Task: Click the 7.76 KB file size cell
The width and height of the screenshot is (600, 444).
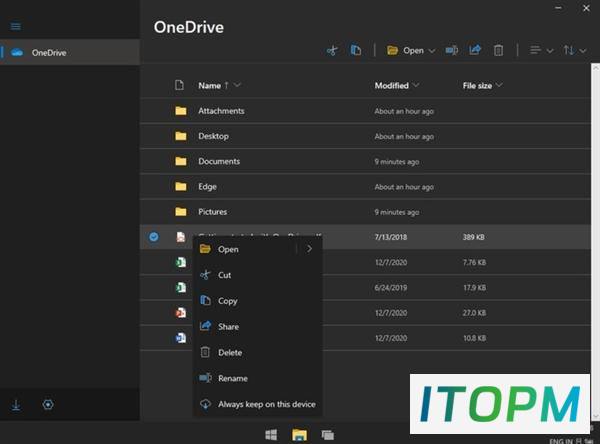Action: click(474, 263)
